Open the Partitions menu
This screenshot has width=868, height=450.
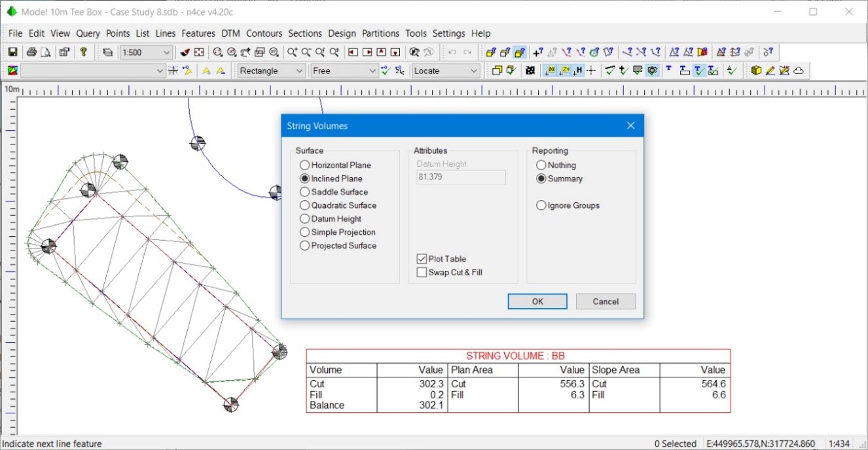[x=380, y=33]
